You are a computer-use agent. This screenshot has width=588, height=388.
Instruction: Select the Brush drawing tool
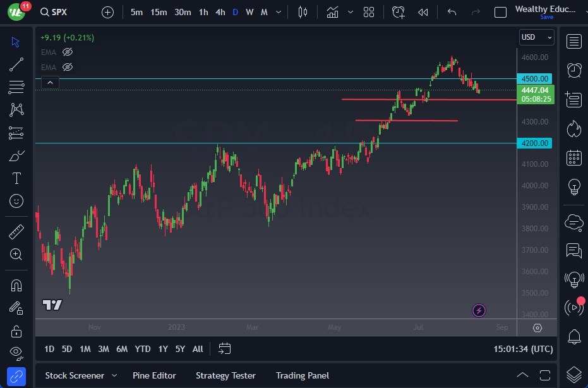point(16,155)
